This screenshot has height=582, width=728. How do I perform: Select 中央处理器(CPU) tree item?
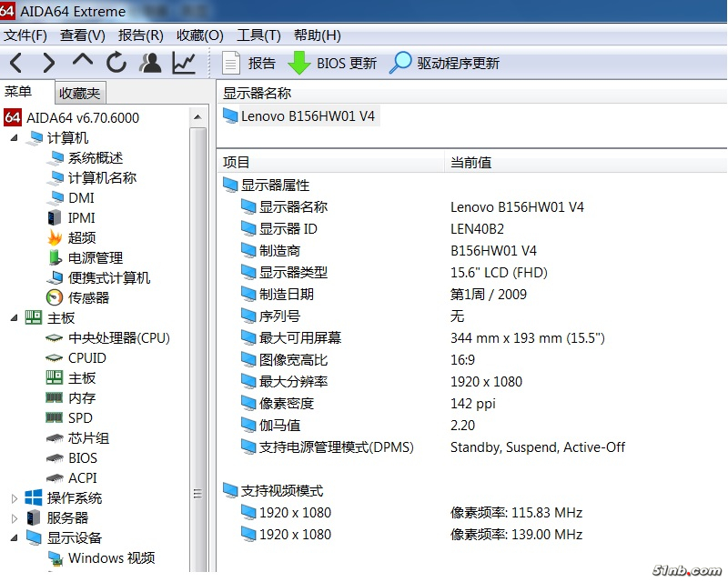pos(118,337)
